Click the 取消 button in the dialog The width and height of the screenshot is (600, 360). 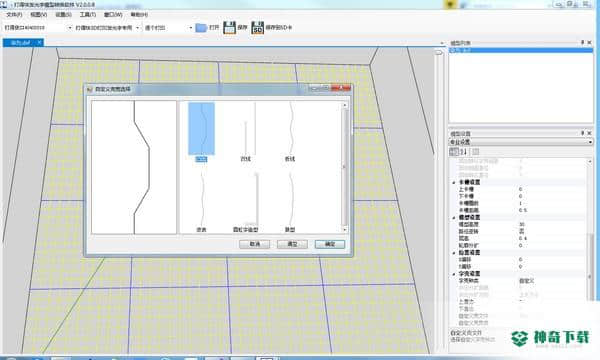[x=254, y=244]
